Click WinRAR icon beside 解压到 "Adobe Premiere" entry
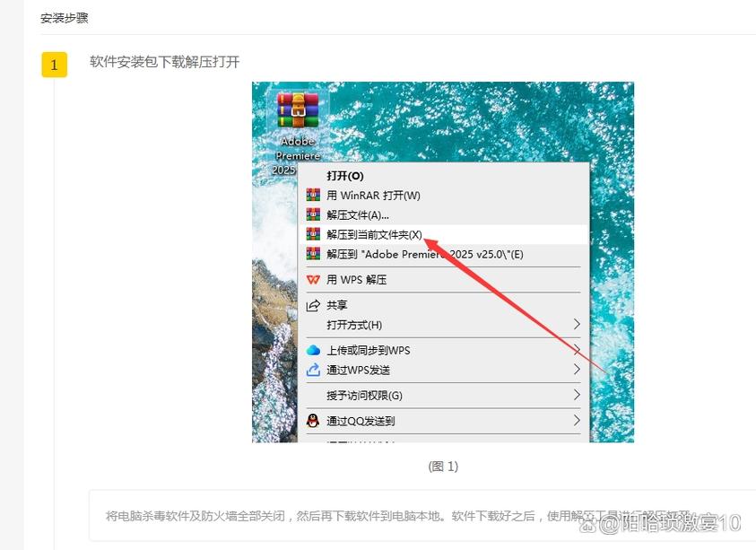The image size is (756, 550). coord(313,254)
